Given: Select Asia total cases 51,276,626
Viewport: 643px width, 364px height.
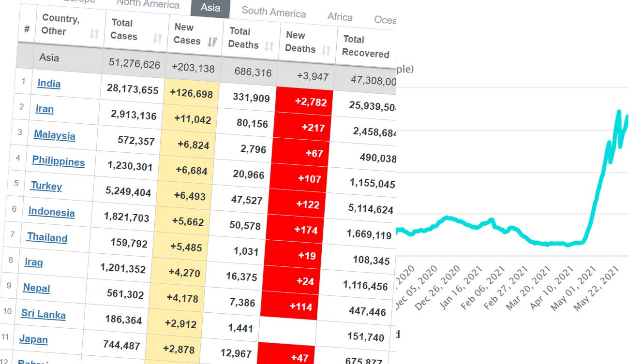Looking at the screenshot, I should (x=134, y=63).
